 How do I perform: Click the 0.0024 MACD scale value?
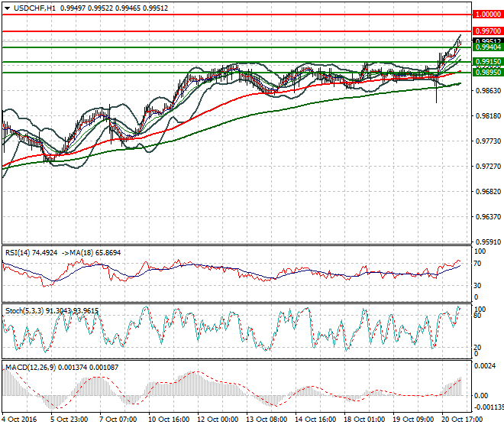point(485,366)
